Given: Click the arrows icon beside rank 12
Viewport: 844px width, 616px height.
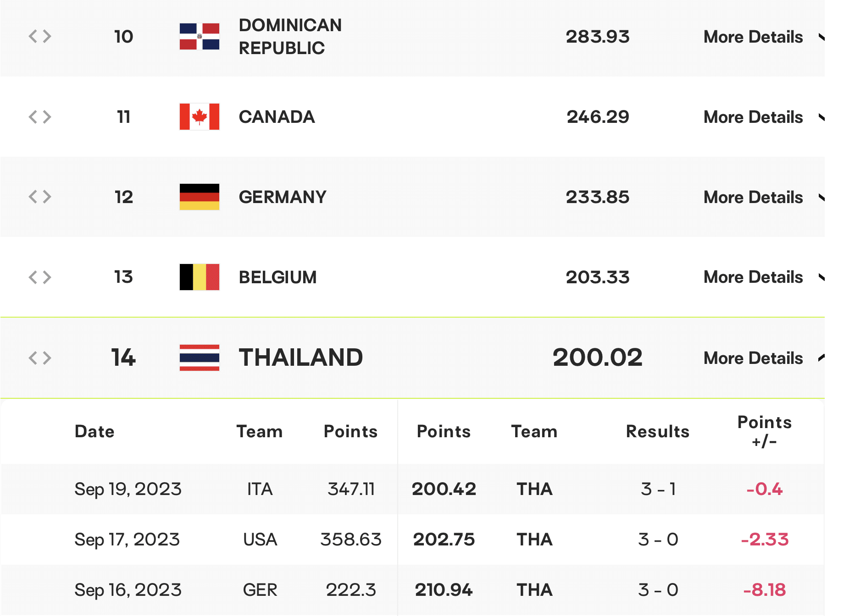Looking at the screenshot, I should click(40, 197).
